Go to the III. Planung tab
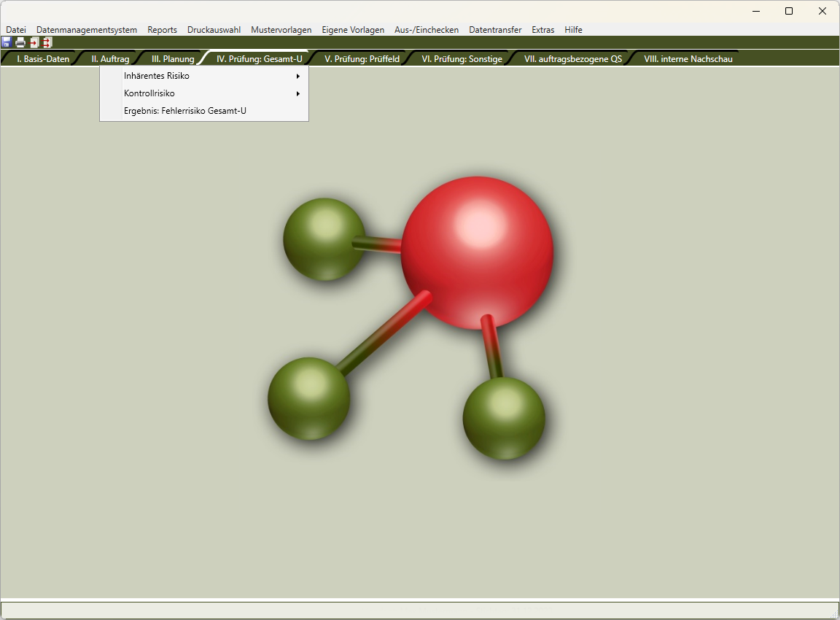840x620 pixels. (x=173, y=59)
